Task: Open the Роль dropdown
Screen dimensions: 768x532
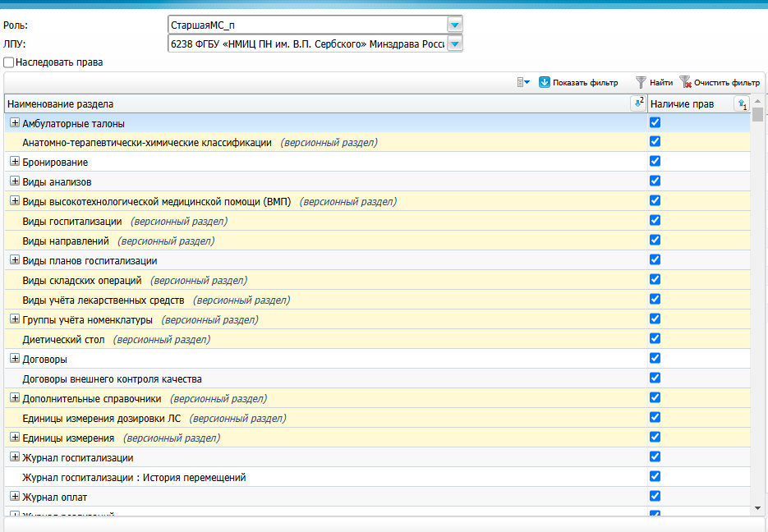Action: [x=454, y=25]
